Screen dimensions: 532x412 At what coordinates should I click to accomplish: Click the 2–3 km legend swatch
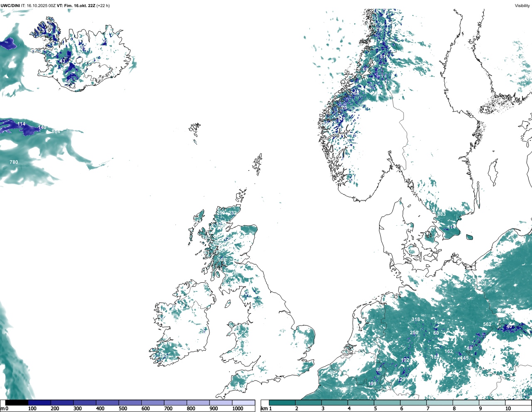coord(308,402)
